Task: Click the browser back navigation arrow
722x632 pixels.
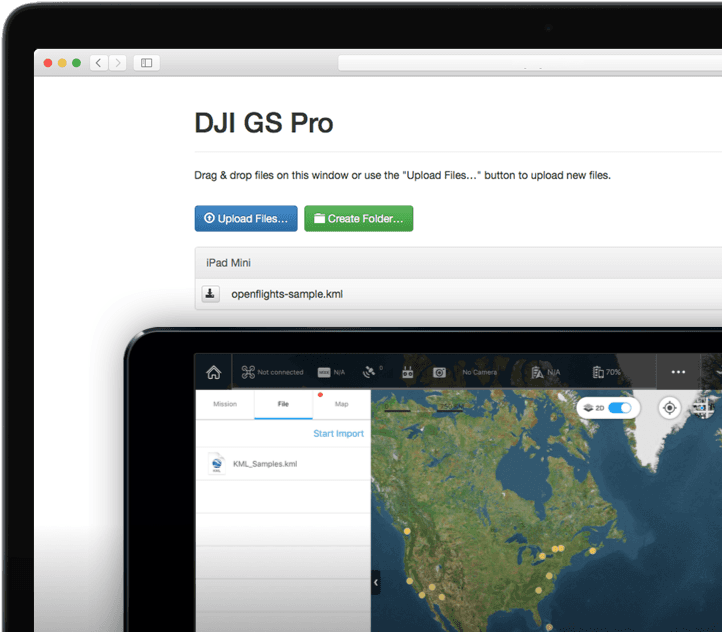Action: (x=99, y=63)
